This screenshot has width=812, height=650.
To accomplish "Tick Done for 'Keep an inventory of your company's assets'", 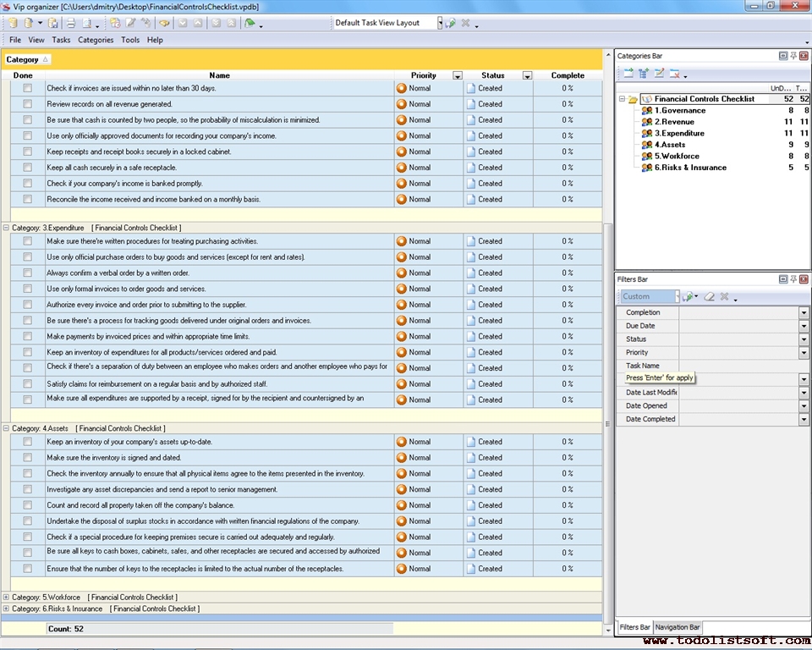I will [x=27, y=442].
